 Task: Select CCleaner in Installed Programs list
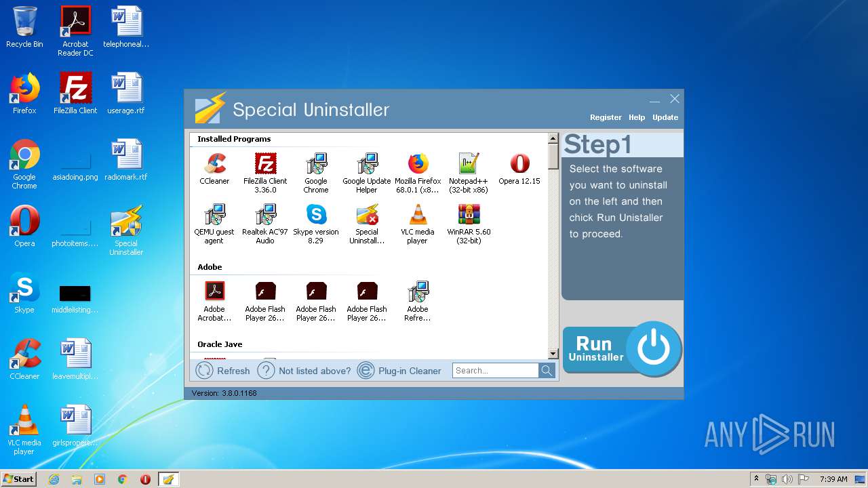tap(214, 169)
